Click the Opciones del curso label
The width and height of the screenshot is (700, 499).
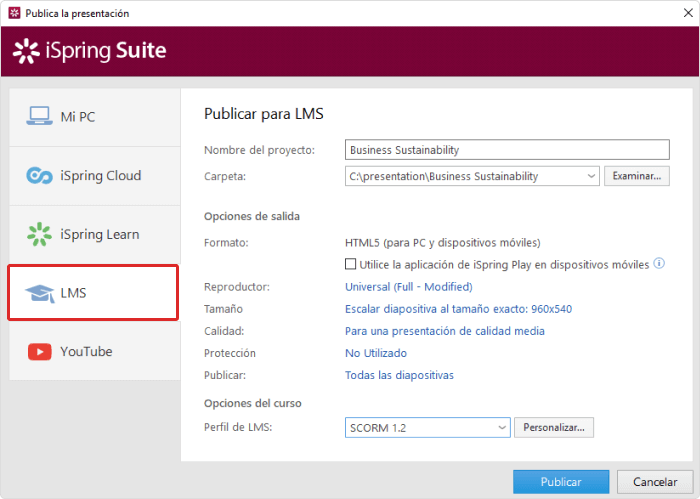pos(253,403)
